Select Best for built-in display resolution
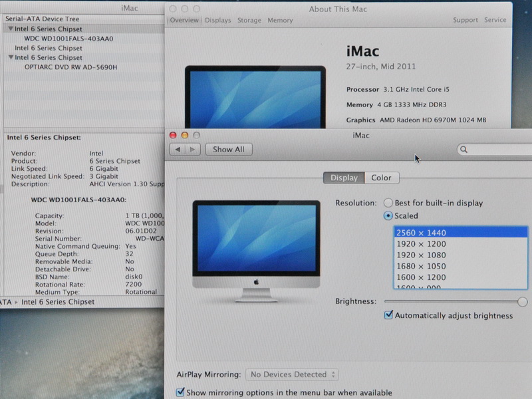The image size is (532, 399). click(x=388, y=203)
